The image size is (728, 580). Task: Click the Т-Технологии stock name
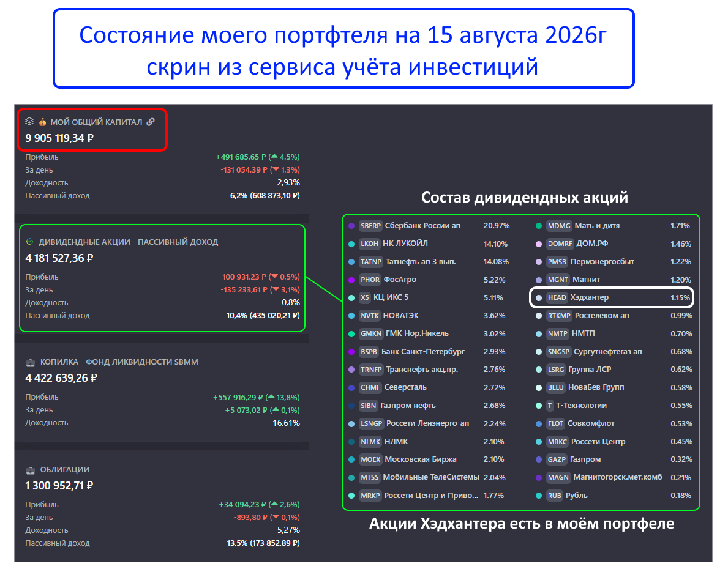tap(581, 406)
